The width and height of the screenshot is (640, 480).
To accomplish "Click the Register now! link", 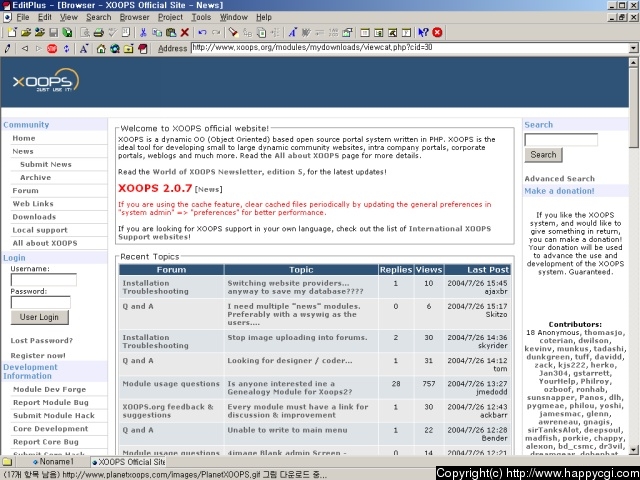I will 38,356.
